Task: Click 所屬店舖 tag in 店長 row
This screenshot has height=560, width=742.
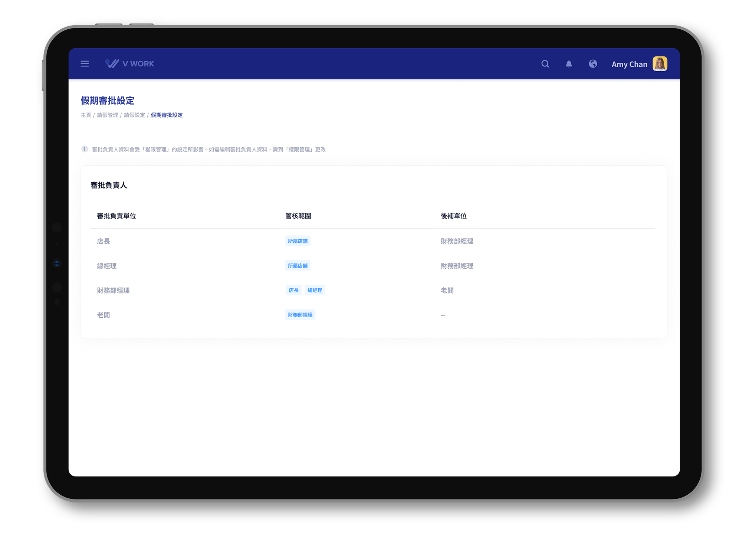Action: [x=298, y=241]
